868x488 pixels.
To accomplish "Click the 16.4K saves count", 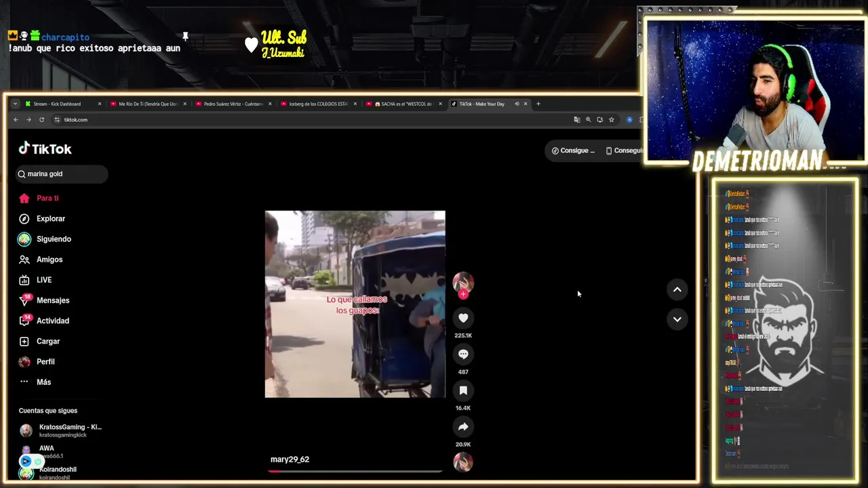I will [x=463, y=408].
